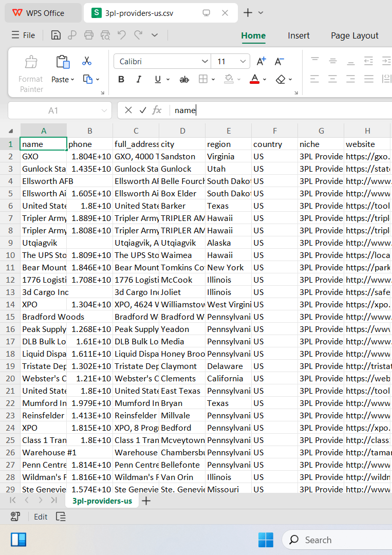
Task: Toggle Underline formatting
Action: tap(158, 79)
